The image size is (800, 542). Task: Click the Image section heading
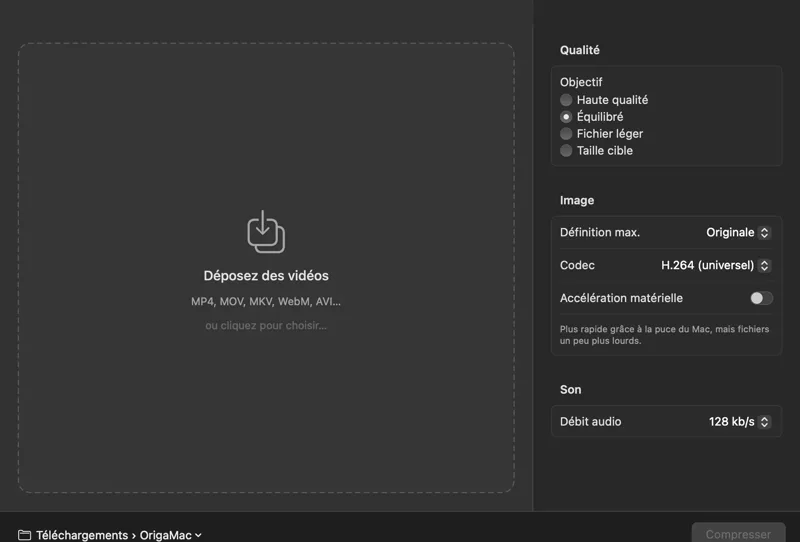tap(577, 200)
